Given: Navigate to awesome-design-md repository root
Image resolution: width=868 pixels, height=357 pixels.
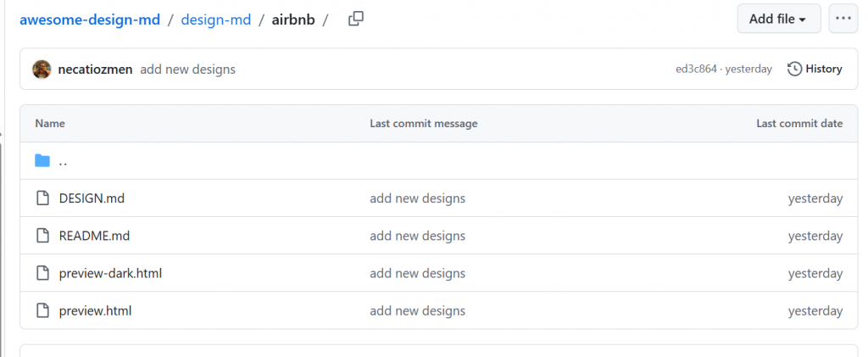Looking at the screenshot, I should click(x=90, y=20).
